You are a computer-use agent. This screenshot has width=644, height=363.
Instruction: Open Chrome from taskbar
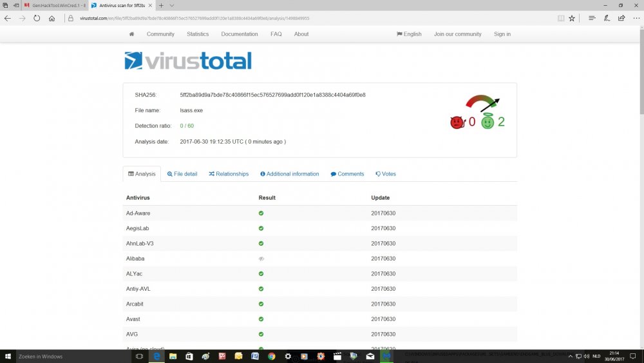[272, 357]
